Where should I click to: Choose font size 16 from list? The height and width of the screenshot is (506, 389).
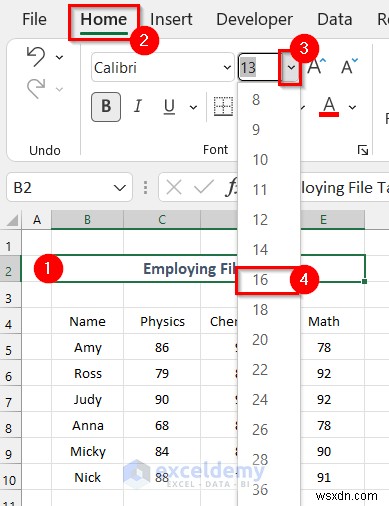(x=269, y=280)
